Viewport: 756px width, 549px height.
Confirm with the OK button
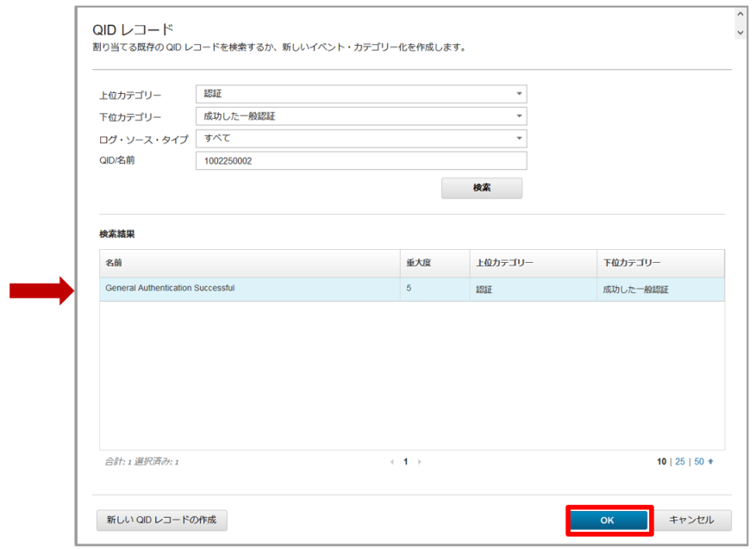(609, 521)
